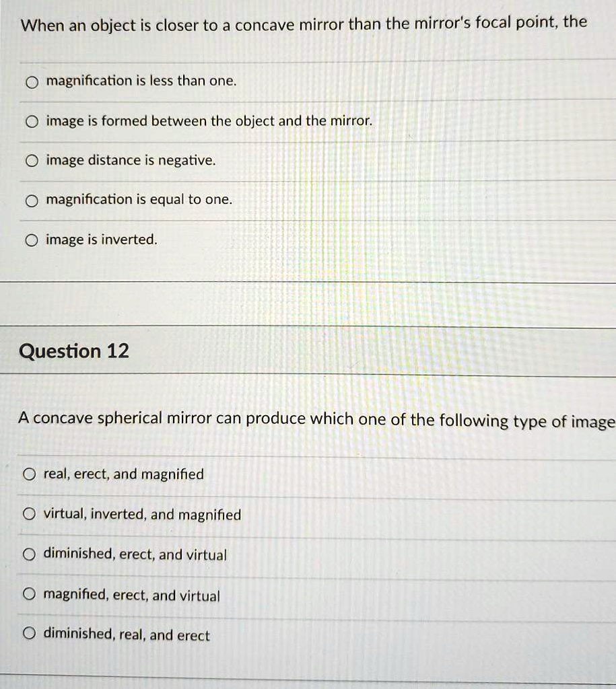Click the 'real, erect, and magnified' label text
Screen dimensions: 616x689
tap(124, 474)
